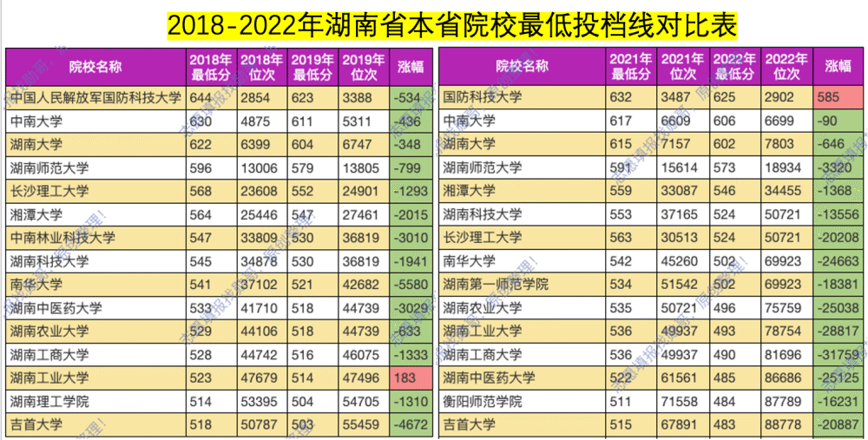This screenshot has width=868, height=440.
Task: Click the change value -799
Action: point(411,167)
